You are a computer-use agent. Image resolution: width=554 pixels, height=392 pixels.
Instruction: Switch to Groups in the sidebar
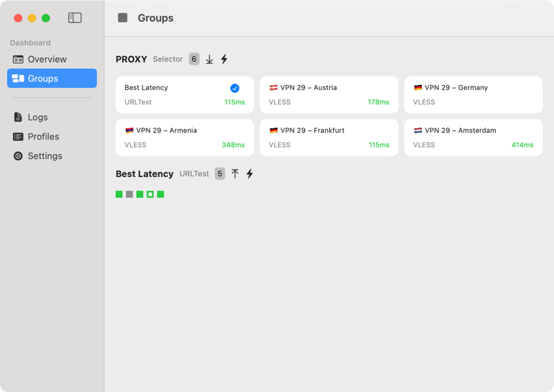(52, 79)
